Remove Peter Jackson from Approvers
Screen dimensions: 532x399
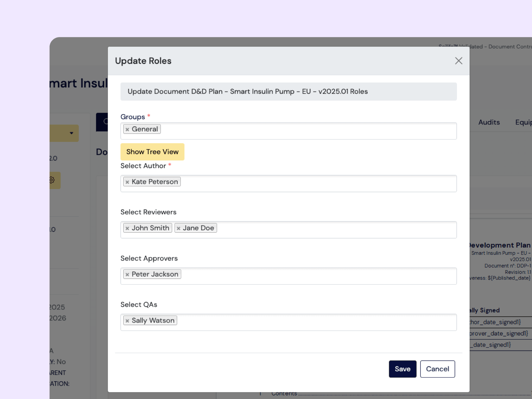point(128,274)
